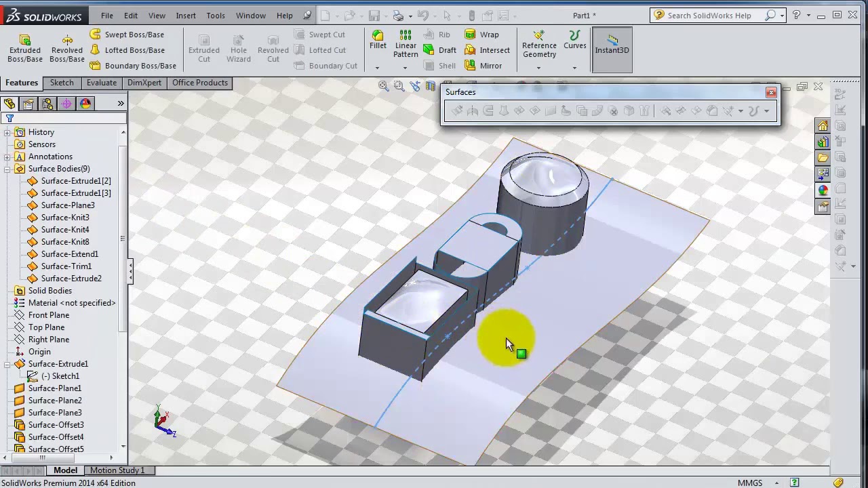Image resolution: width=868 pixels, height=488 pixels.
Task: Expand the flyout FeatureManager chevron
Action: pyautogui.click(x=121, y=104)
